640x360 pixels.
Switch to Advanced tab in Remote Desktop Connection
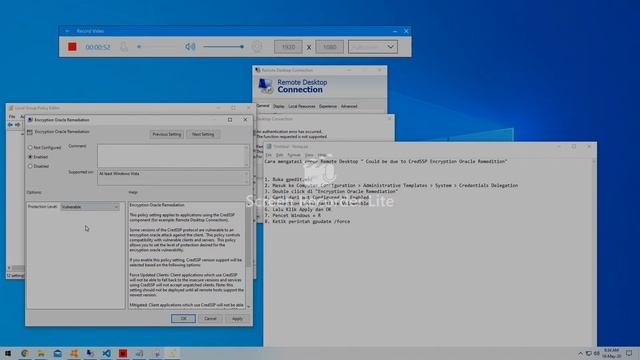(349, 106)
